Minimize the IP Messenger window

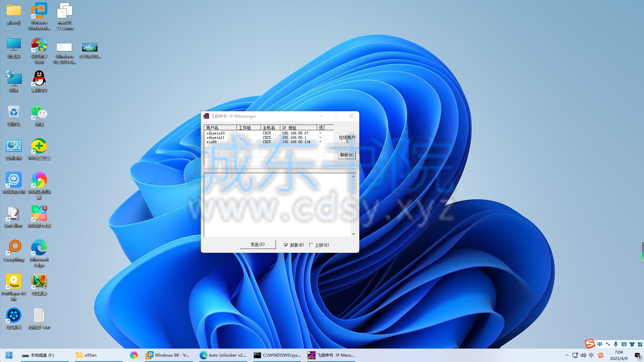(321, 116)
